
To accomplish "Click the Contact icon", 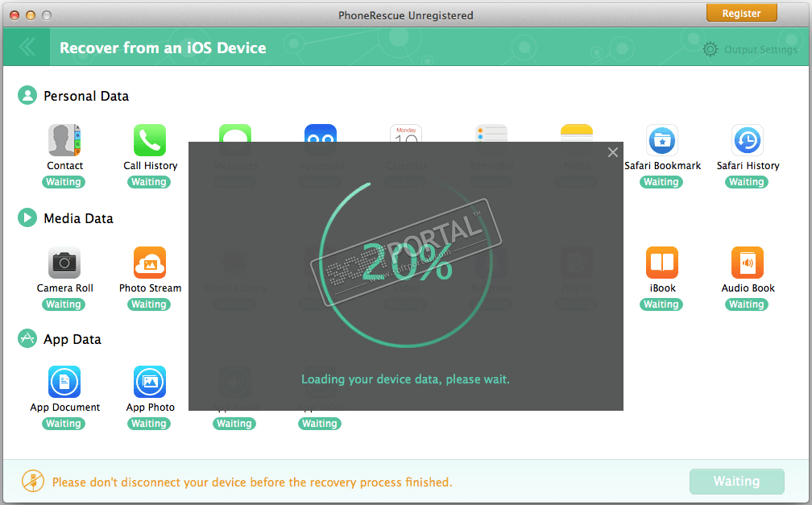I will click(x=64, y=140).
